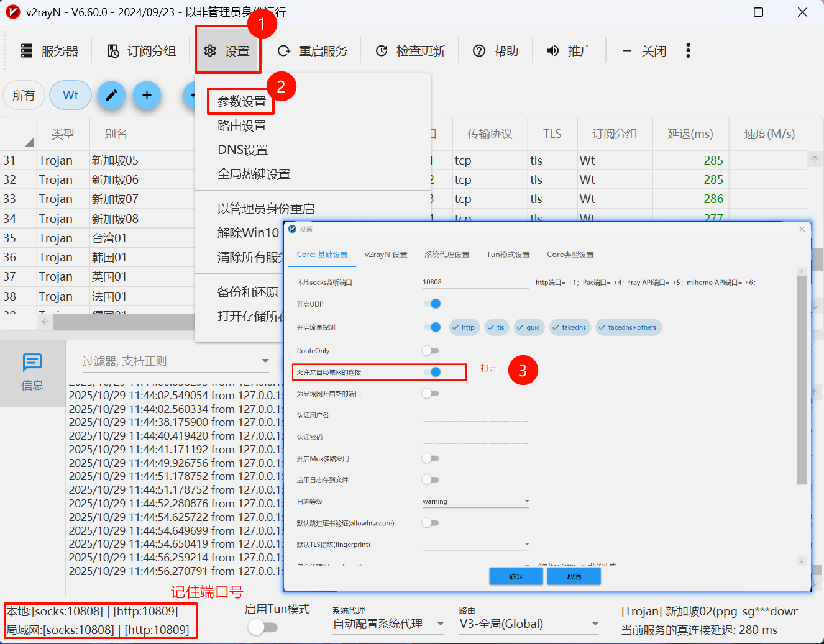Choose 以管理员身份重启 menu item

265,209
